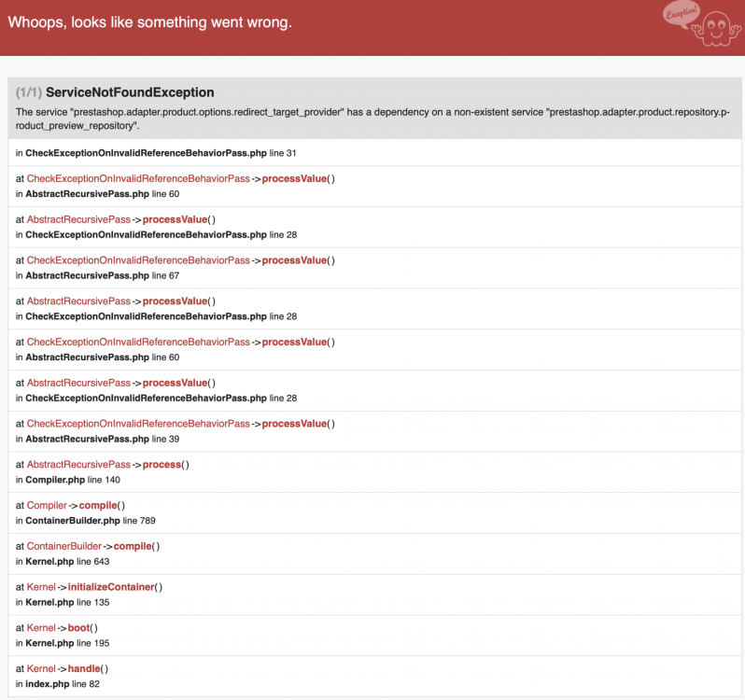Click CheckExceptionOnInvalidReferenceBehaviorPass.php line 31 file entry
Image resolution: width=745 pixels, height=700 pixels.
[156, 153]
